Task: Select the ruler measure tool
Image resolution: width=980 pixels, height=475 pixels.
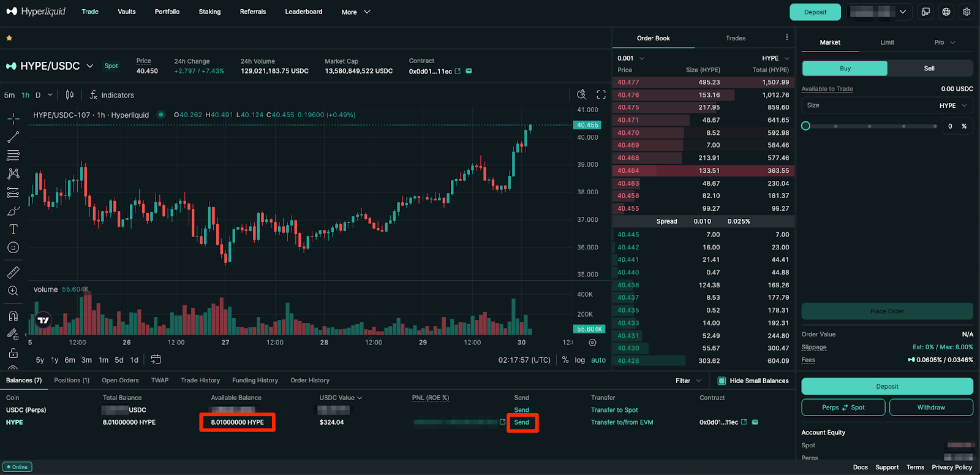Action: tap(13, 272)
